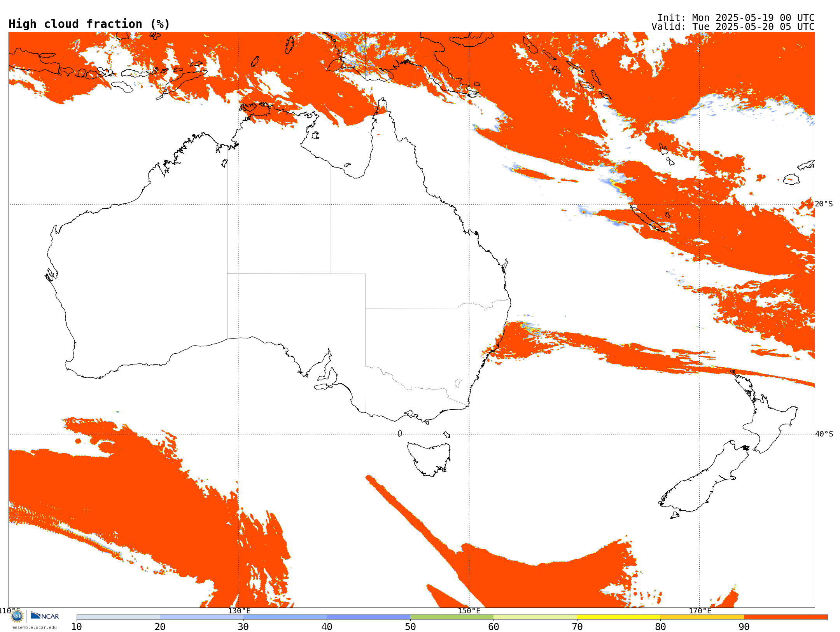Click the NSF logo icon
Image resolution: width=840 pixels, height=632 pixels.
point(17,616)
